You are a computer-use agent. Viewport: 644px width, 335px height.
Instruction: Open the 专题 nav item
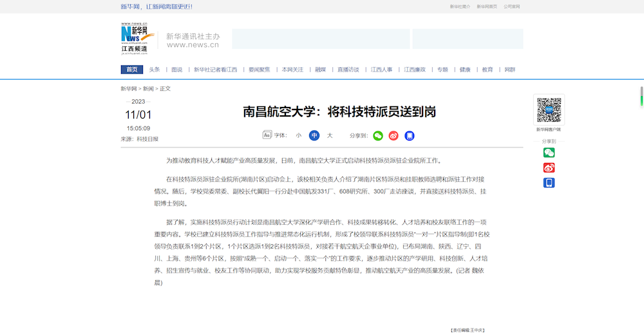click(443, 70)
